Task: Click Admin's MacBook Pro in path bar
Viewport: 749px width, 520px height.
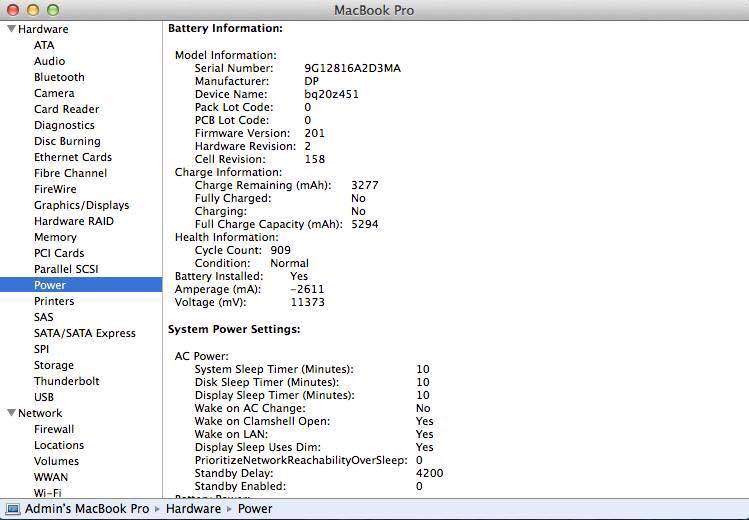Action: [87, 509]
